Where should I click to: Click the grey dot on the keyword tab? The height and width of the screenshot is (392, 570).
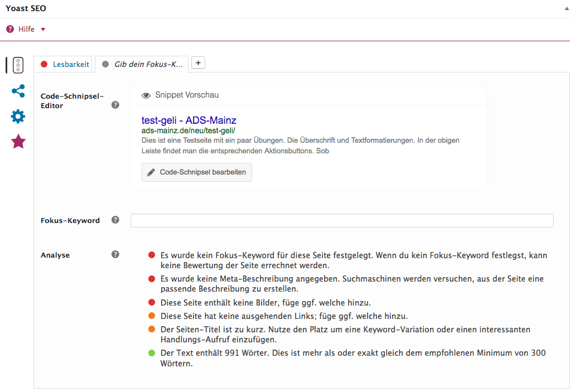click(x=105, y=64)
